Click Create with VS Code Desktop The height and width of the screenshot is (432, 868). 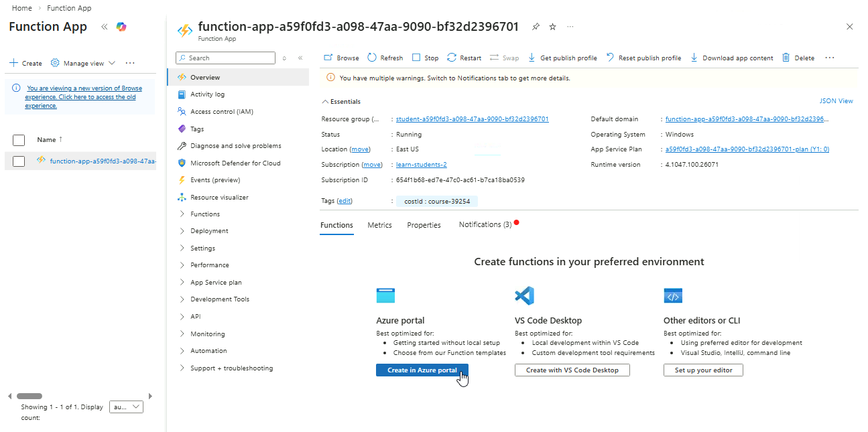pyautogui.click(x=572, y=370)
